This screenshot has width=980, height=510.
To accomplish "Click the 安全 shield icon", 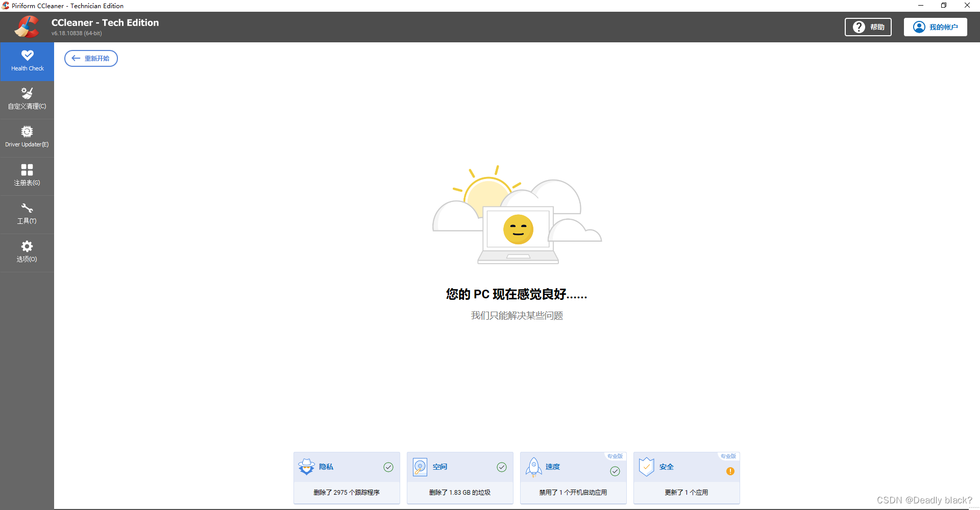I will tap(646, 467).
